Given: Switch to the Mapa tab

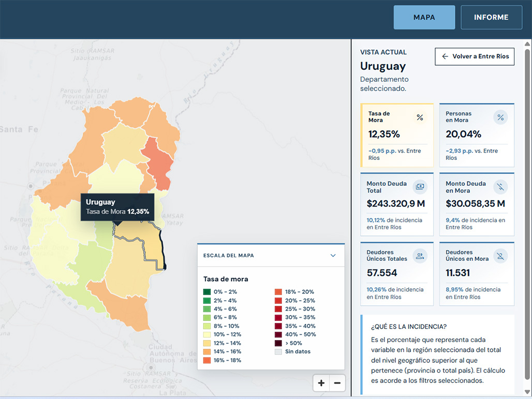Looking at the screenshot, I should [424, 17].
